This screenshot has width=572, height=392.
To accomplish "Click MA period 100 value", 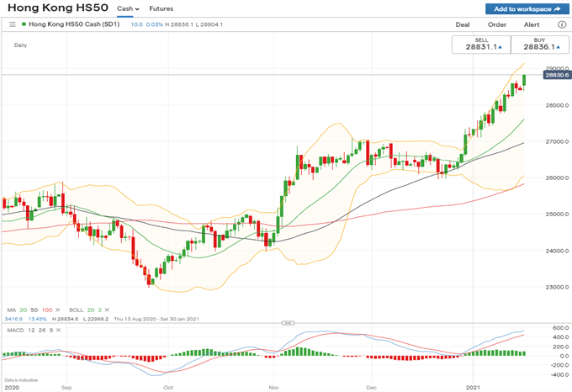I will coord(47,310).
